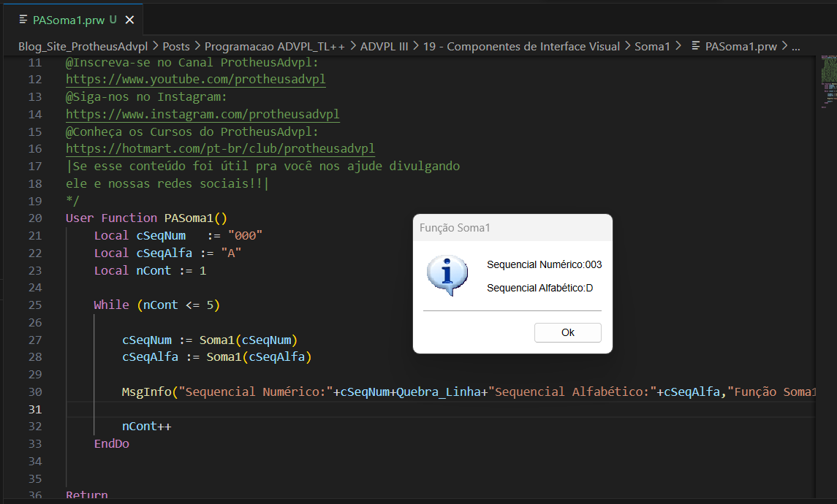Click the minimap at editor right edge
The image size is (837, 504).
[x=828, y=80]
